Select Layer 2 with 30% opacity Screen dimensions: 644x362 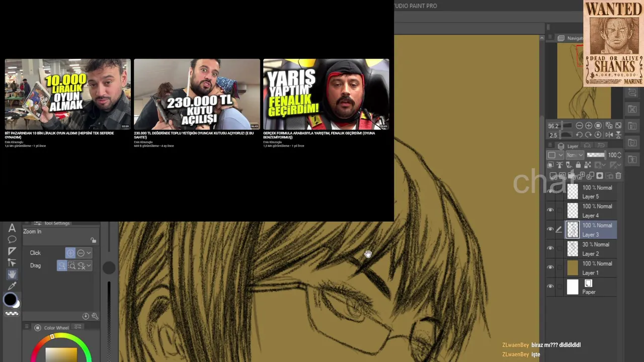pos(591,249)
